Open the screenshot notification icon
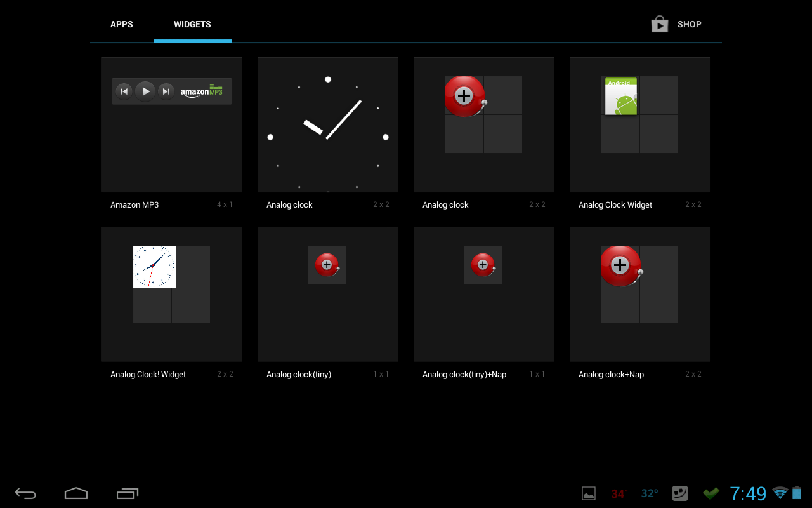This screenshot has height=508, width=812. pyautogui.click(x=588, y=493)
